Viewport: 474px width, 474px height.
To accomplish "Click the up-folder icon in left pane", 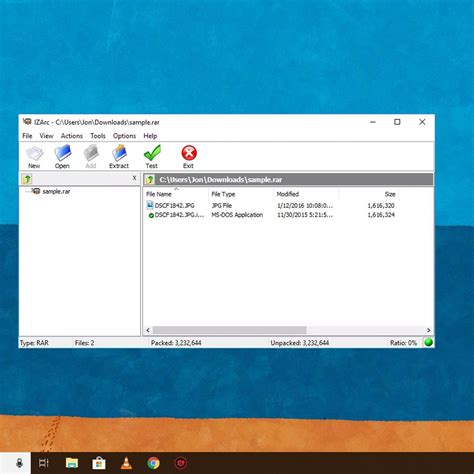I will [x=27, y=179].
